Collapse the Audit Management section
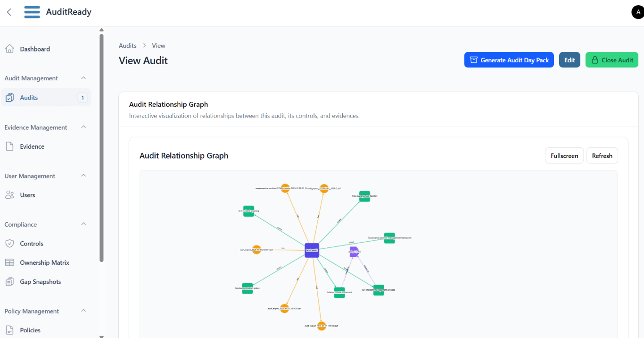644x338 pixels. tap(83, 78)
